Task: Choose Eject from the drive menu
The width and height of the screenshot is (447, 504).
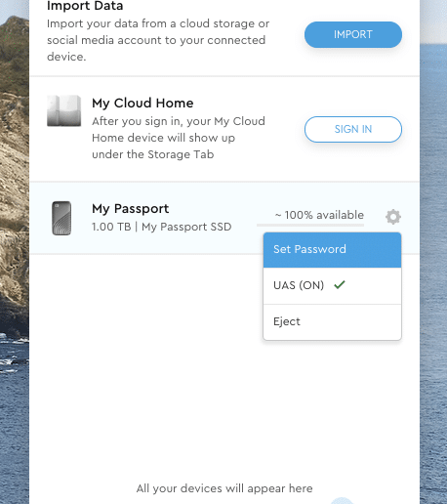Action: (332, 322)
